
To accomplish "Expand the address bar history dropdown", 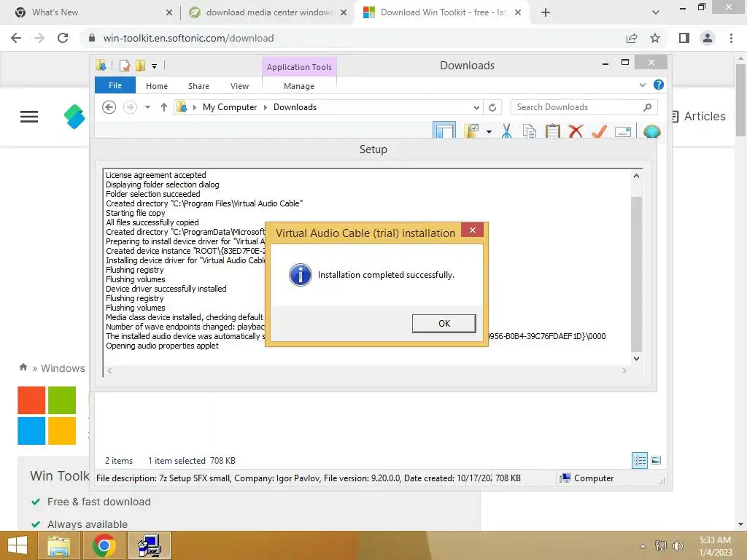I will point(476,107).
